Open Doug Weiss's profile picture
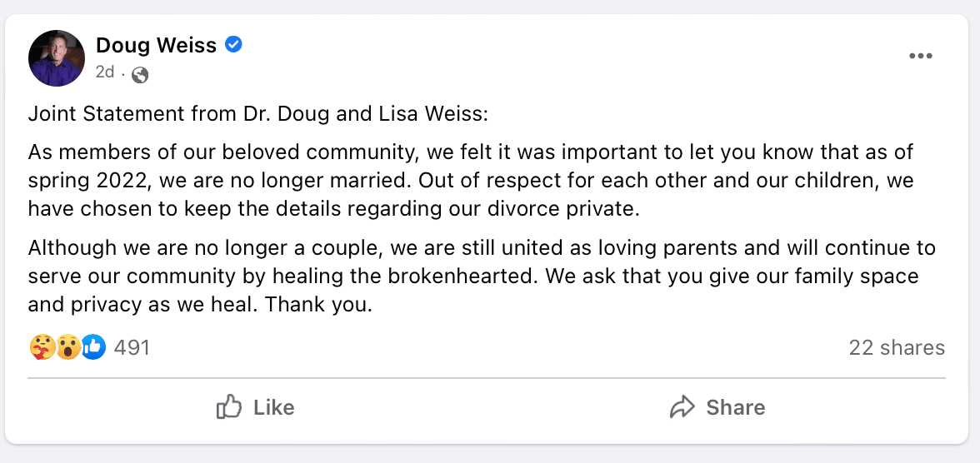This screenshot has width=980, height=463. tap(57, 58)
